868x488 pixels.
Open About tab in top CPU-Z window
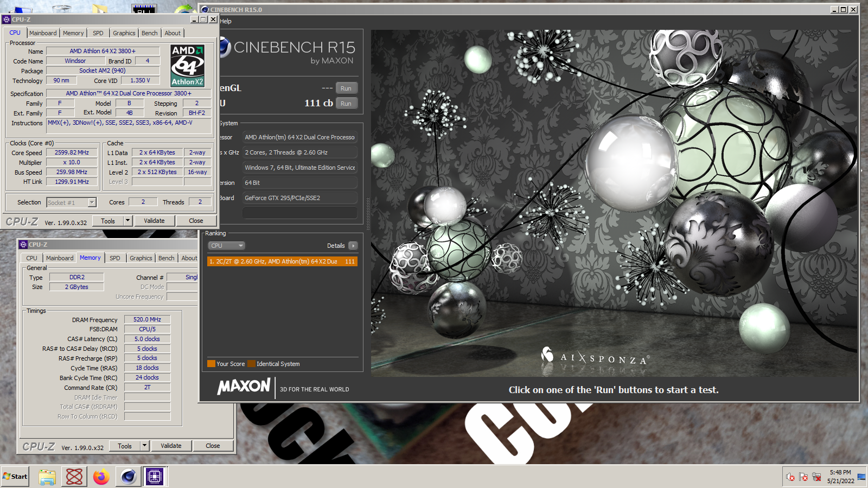click(173, 33)
